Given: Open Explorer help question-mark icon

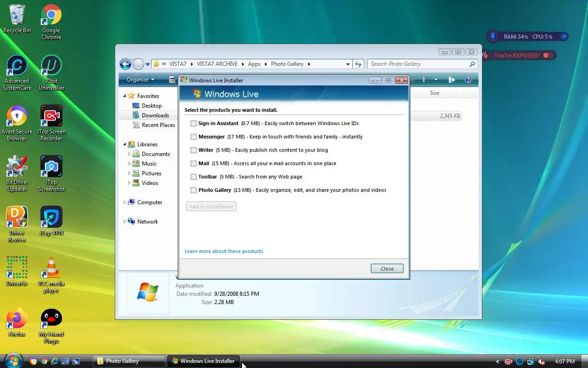Looking at the screenshot, I should pos(468,80).
